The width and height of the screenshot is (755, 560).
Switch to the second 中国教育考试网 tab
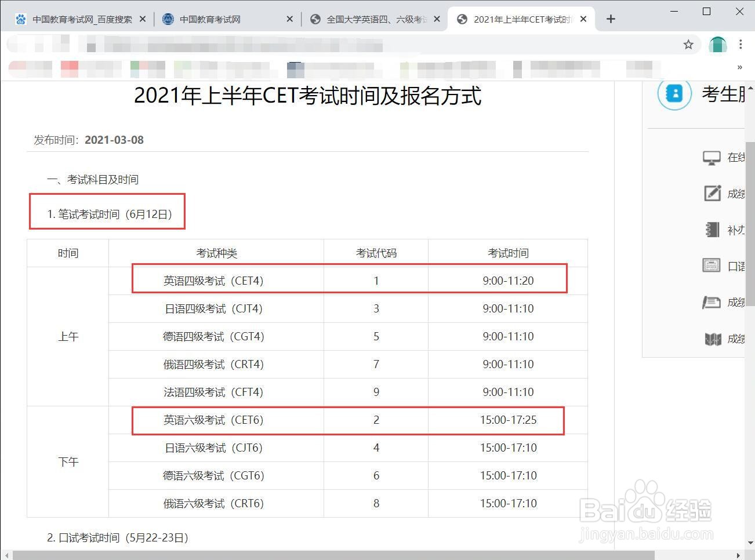tap(227, 19)
